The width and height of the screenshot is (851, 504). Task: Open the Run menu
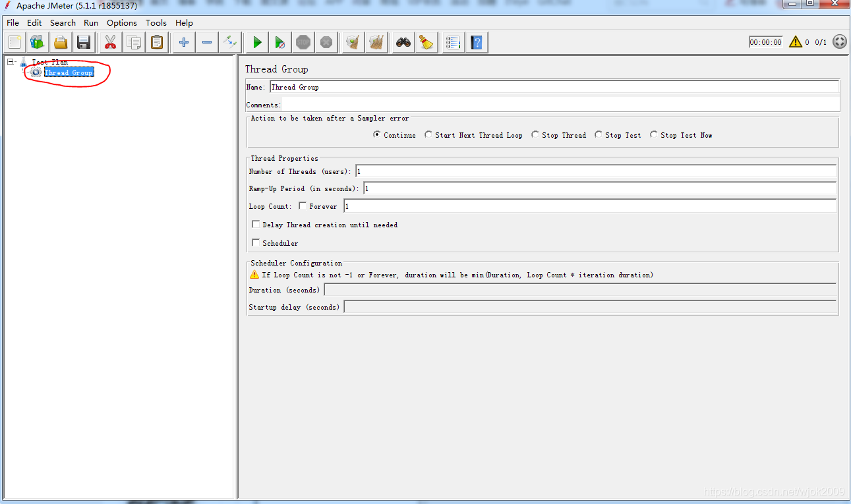coord(91,22)
